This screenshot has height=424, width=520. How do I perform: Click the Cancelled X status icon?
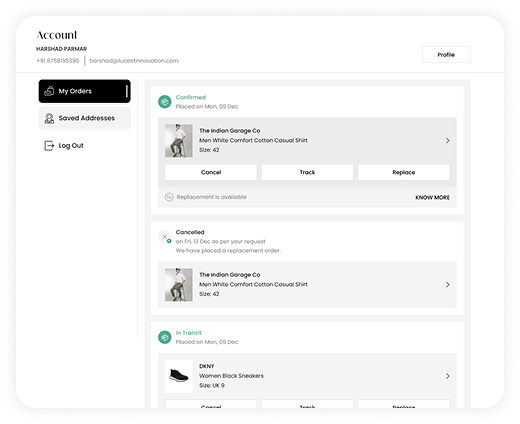[x=164, y=237]
